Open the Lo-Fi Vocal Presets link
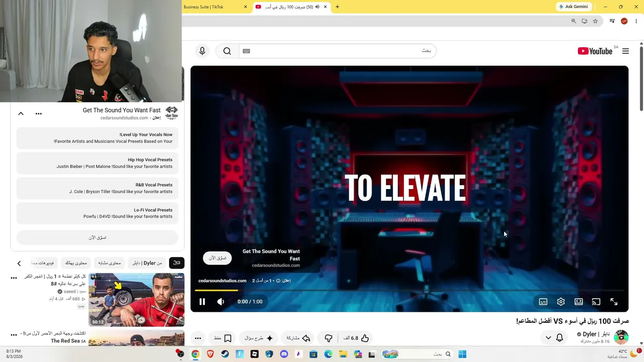 point(98,213)
